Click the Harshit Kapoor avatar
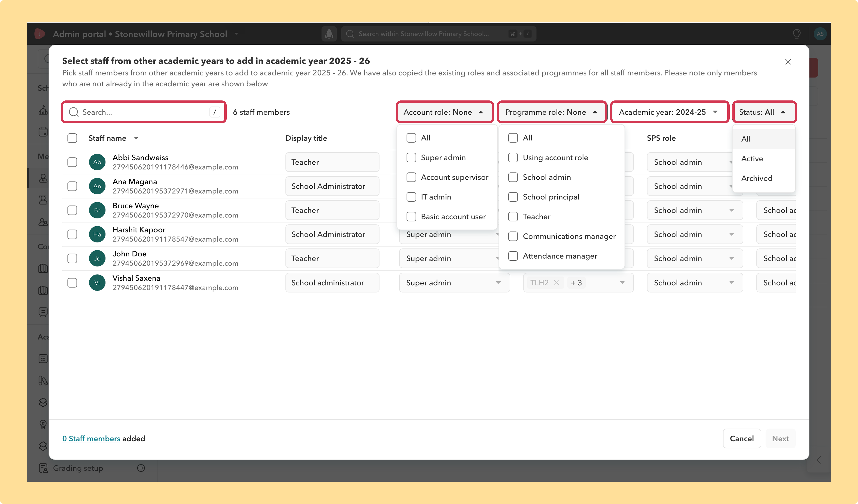This screenshot has width=858, height=504. (x=97, y=234)
